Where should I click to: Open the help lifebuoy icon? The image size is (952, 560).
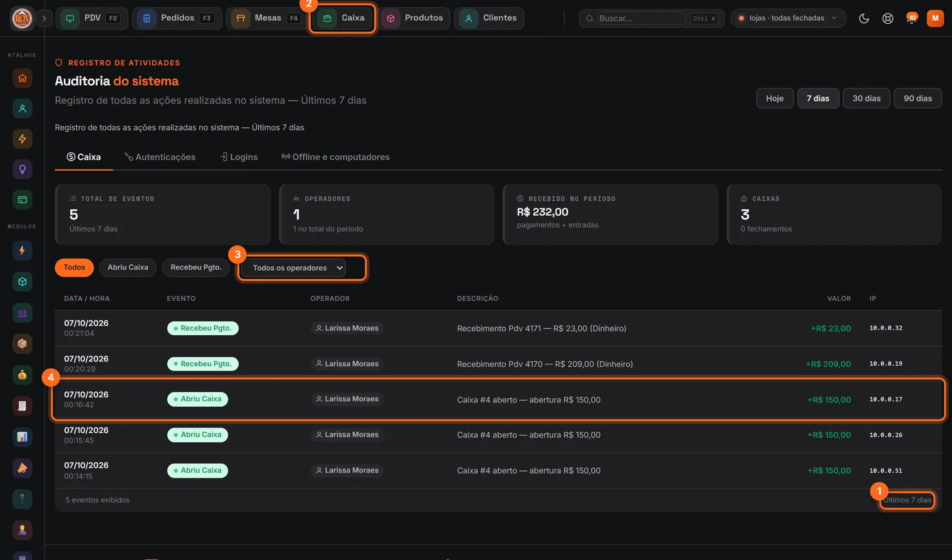coord(888,18)
